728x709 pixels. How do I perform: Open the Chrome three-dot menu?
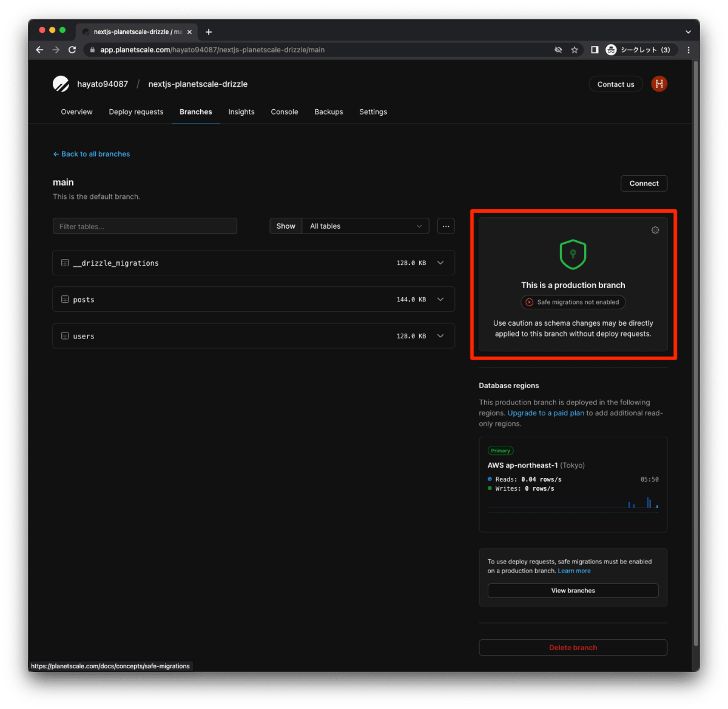tap(689, 50)
